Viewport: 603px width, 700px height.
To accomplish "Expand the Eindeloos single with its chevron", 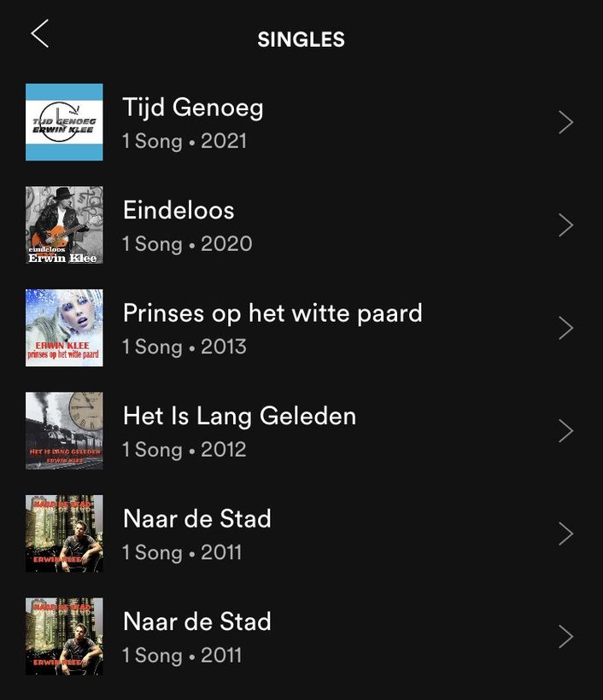I will [566, 225].
